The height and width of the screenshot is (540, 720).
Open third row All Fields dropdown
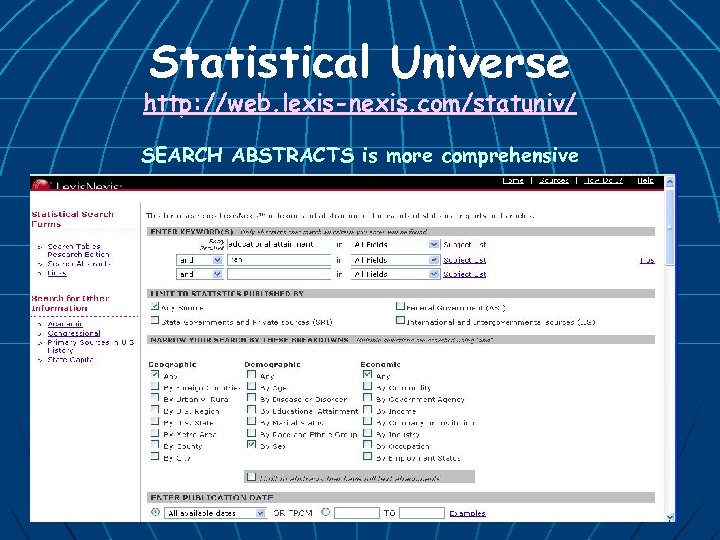pos(395,274)
